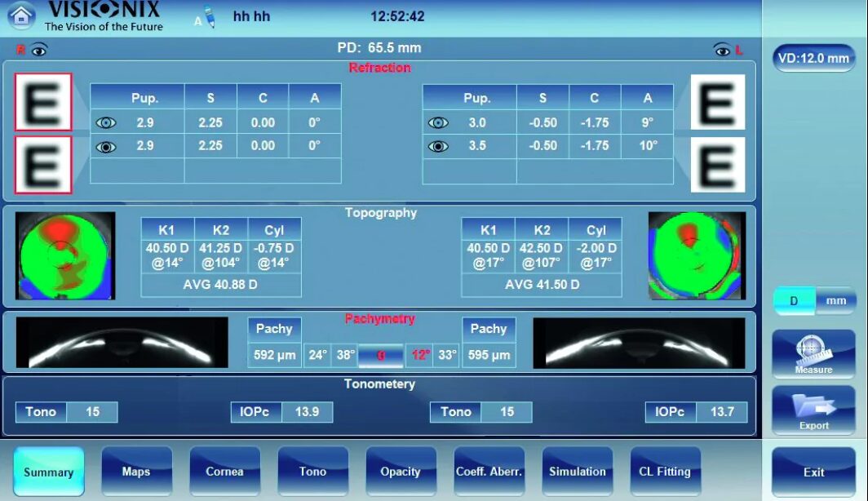Switch units to mm
This screenshot has height=501, width=868.
pyautogui.click(x=836, y=301)
